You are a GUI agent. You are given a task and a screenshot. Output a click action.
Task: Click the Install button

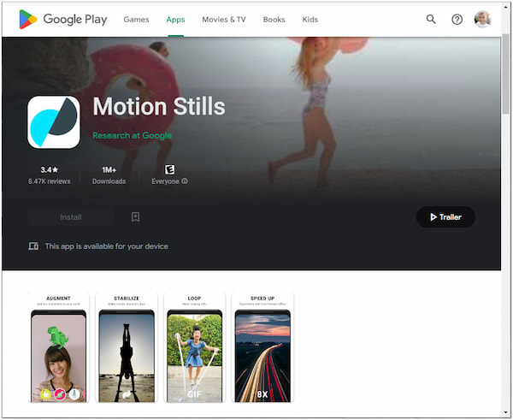point(71,217)
